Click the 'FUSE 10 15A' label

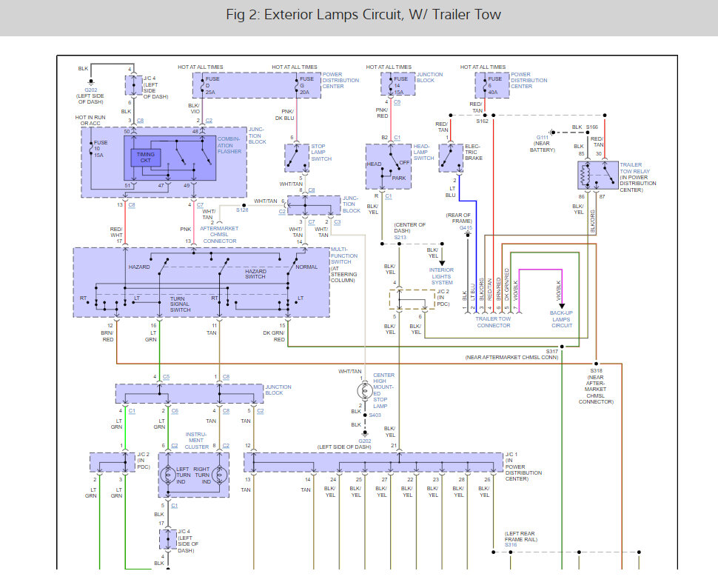coord(101,149)
